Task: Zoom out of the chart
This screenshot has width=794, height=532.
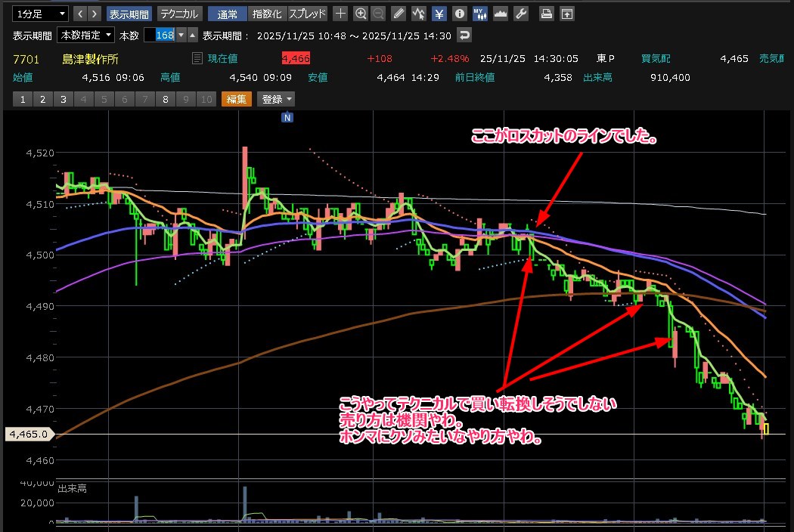Action: pos(378,14)
